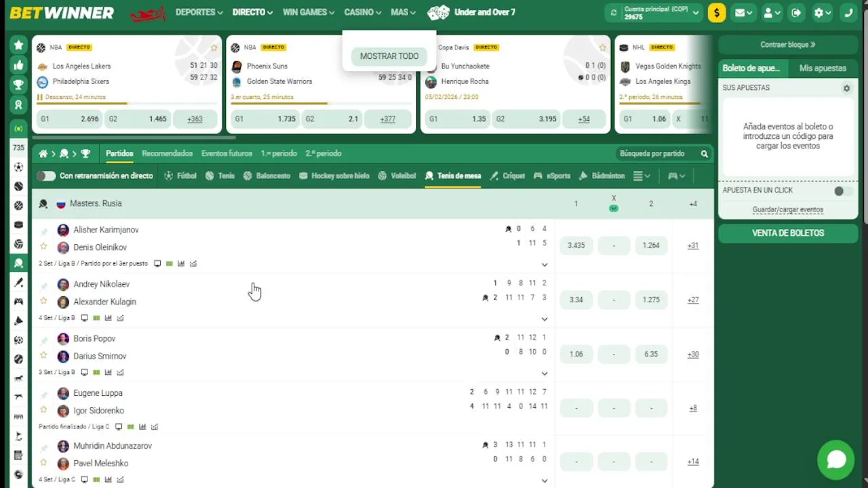
Task: Open statistics chart icon for Karimjanov match
Action: pos(181,264)
